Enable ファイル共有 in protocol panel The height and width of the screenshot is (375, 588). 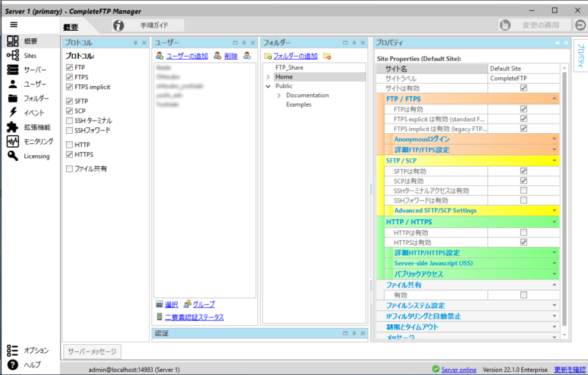pyautogui.click(x=69, y=168)
